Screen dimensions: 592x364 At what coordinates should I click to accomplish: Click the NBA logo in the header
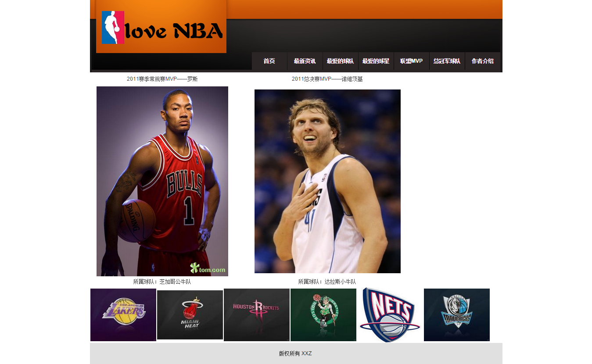(x=113, y=27)
